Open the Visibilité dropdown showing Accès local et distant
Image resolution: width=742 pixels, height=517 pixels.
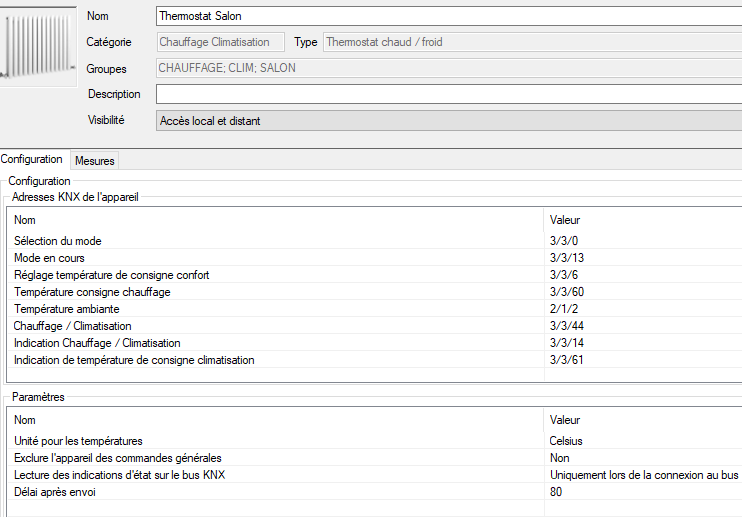coord(449,121)
